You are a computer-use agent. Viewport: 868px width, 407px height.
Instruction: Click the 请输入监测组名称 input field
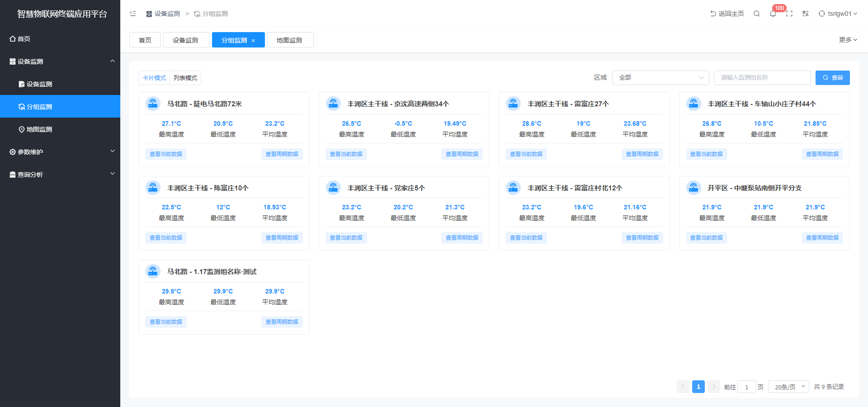pyautogui.click(x=762, y=78)
